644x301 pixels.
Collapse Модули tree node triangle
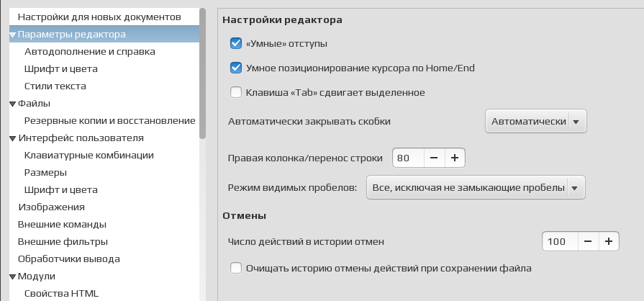pyautogui.click(x=13, y=277)
